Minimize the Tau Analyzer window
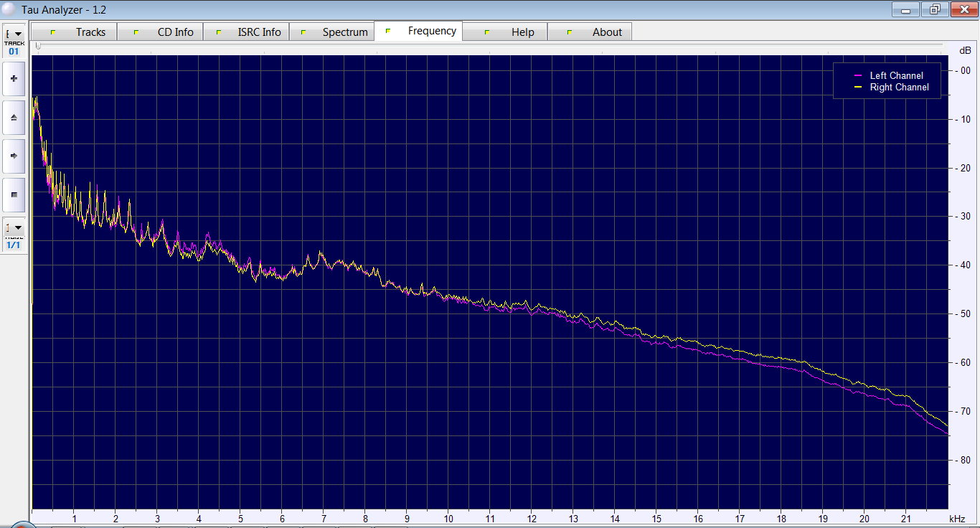This screenshot has width=980, height=528. coord(906,10)
